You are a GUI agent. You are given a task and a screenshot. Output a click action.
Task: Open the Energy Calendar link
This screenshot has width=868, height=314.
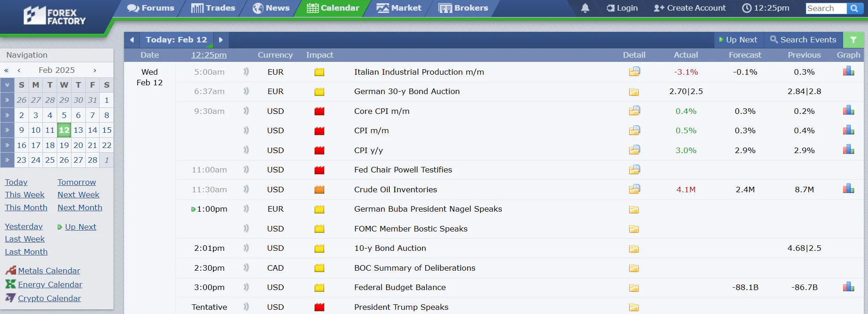point(50,284)
